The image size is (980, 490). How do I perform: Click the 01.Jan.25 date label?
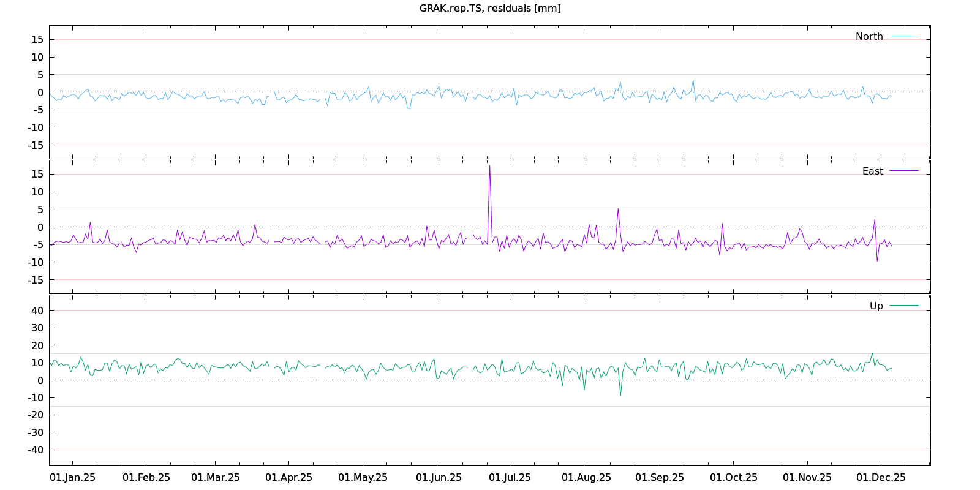(x=72, y=478)
